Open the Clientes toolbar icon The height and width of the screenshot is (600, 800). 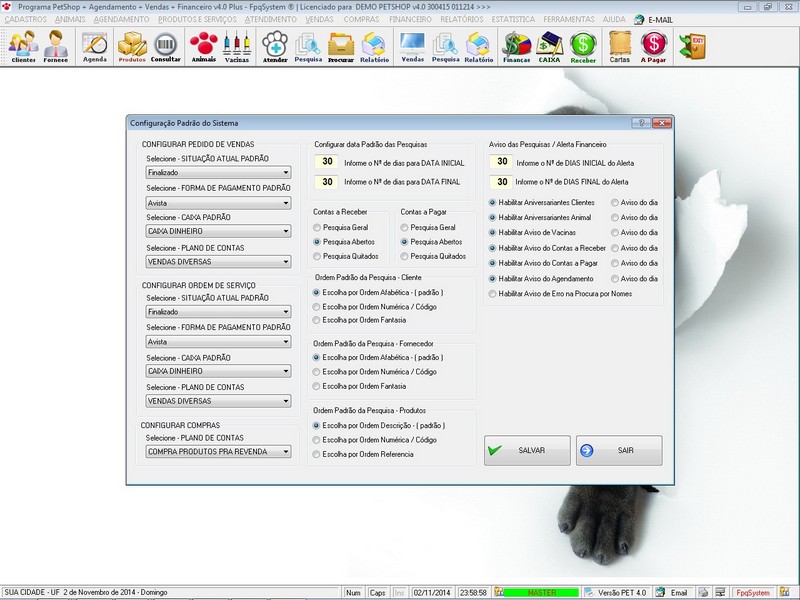click(23, 46)
